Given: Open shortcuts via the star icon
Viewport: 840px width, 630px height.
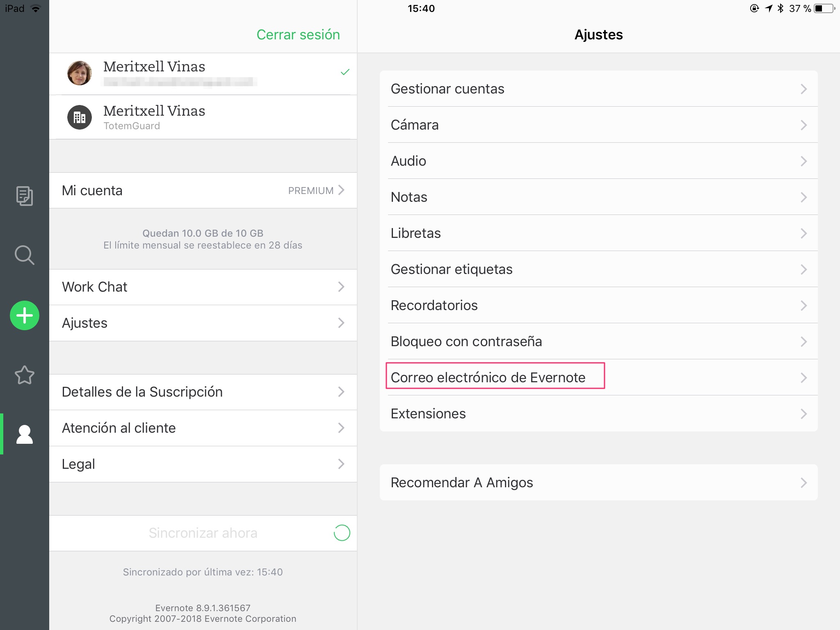Looking at the screenshot, I should click(25, 375).
